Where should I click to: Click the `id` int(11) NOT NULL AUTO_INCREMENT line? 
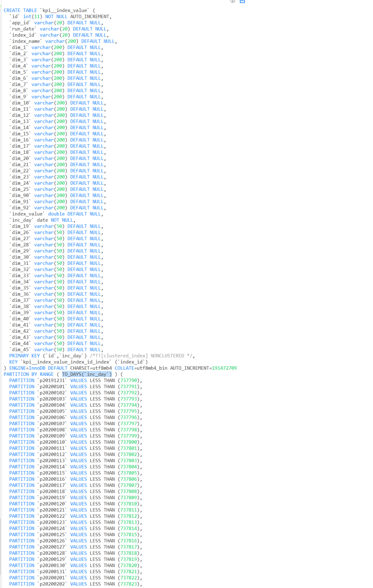pyautogui.click(x=60, y=17)
